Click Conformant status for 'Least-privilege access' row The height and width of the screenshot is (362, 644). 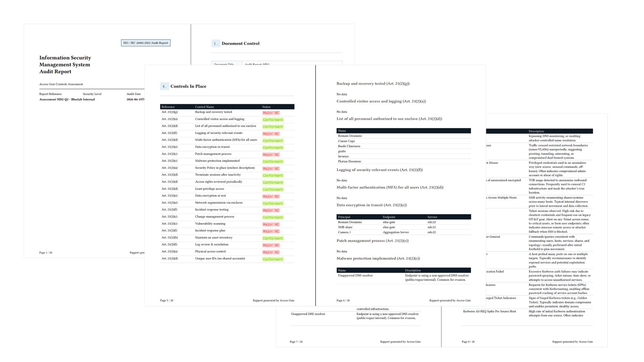(x=273, y=190)
